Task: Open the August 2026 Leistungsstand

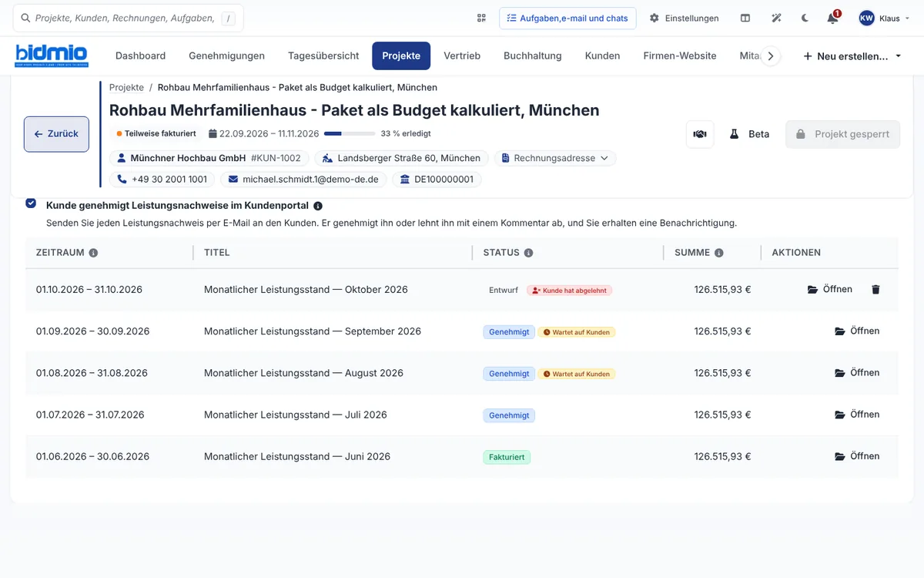Action: 857,373
